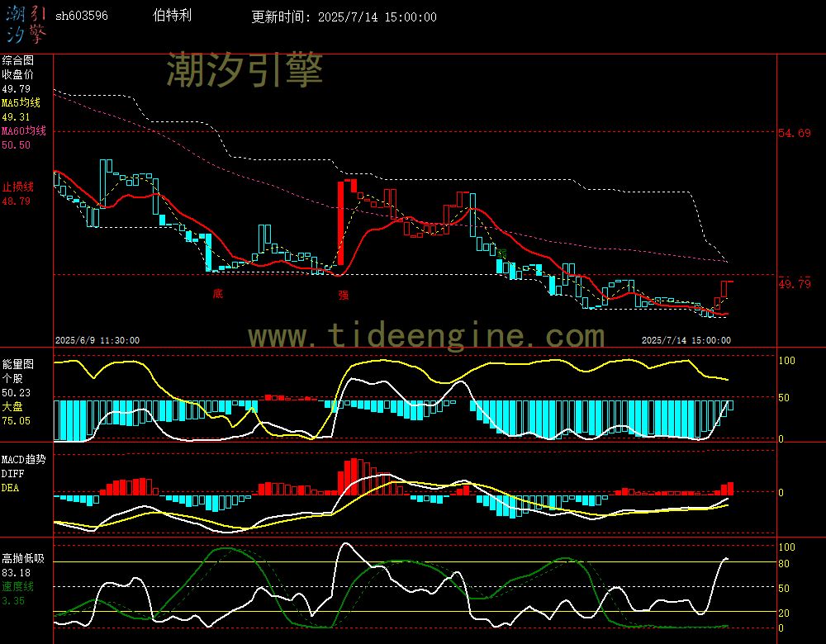Viewport: 826px width, 644px height.
Task: Select the green 速度线 legend label
Action: coord(18,586)
